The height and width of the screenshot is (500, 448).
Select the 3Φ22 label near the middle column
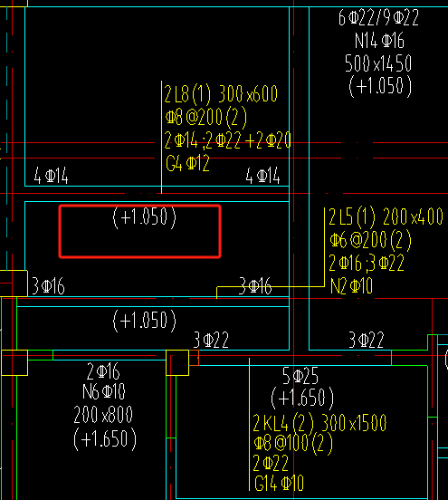211,340
